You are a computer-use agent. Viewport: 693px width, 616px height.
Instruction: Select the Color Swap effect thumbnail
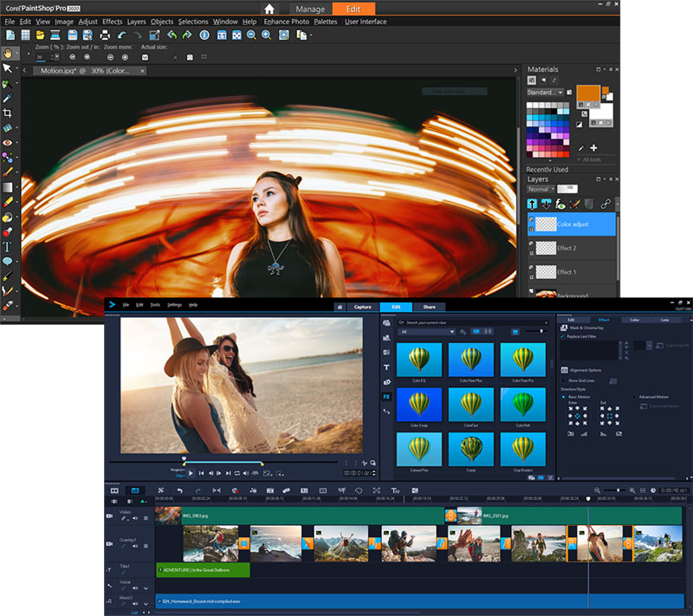[419, 405]
